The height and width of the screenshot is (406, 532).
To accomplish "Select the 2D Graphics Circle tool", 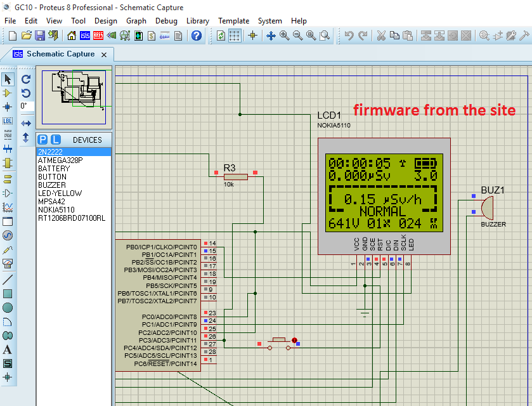I will pos(8,308).
